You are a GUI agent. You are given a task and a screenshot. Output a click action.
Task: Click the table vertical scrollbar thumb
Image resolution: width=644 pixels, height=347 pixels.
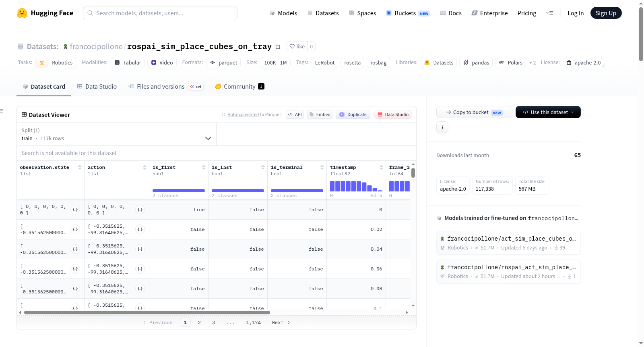click(413, 173)
